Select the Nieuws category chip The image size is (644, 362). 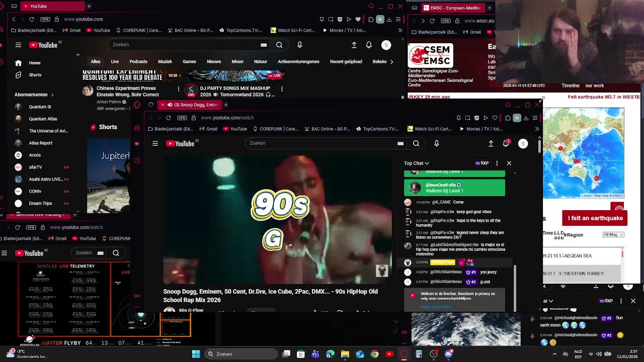tap(214, 61)
